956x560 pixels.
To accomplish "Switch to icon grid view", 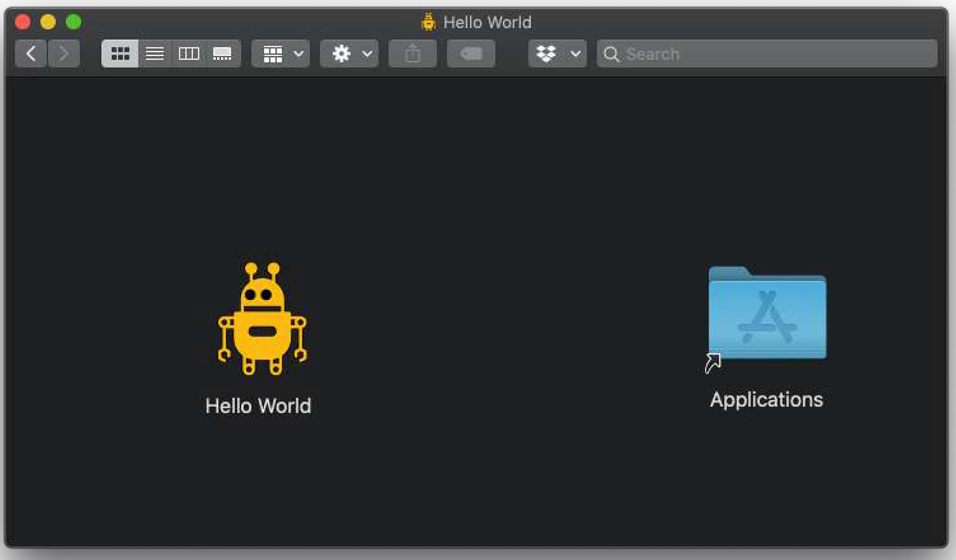I will click(x=120, y=54).
